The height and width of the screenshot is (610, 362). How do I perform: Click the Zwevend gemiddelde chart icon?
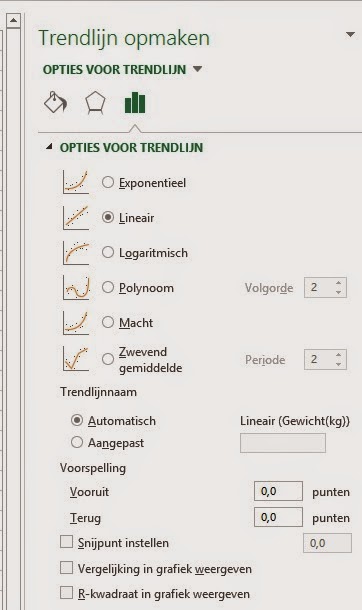tap(76, 359)
